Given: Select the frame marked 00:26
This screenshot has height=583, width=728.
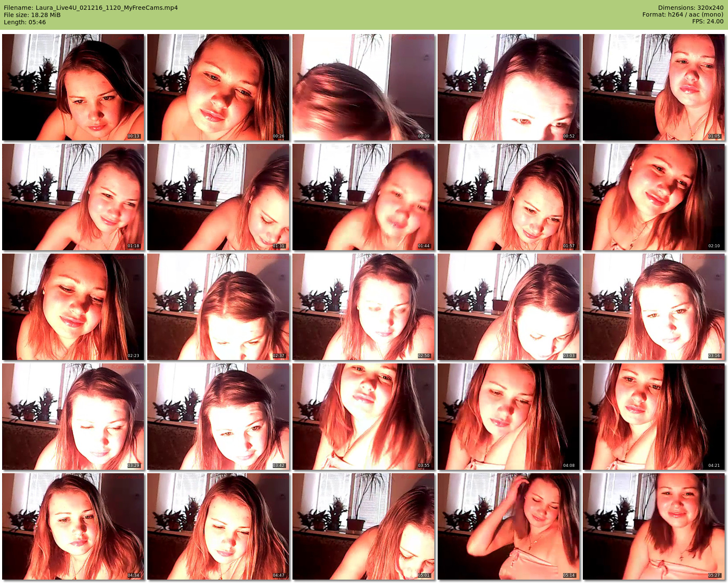Looking at the screenshot, I should click(218, 87).
